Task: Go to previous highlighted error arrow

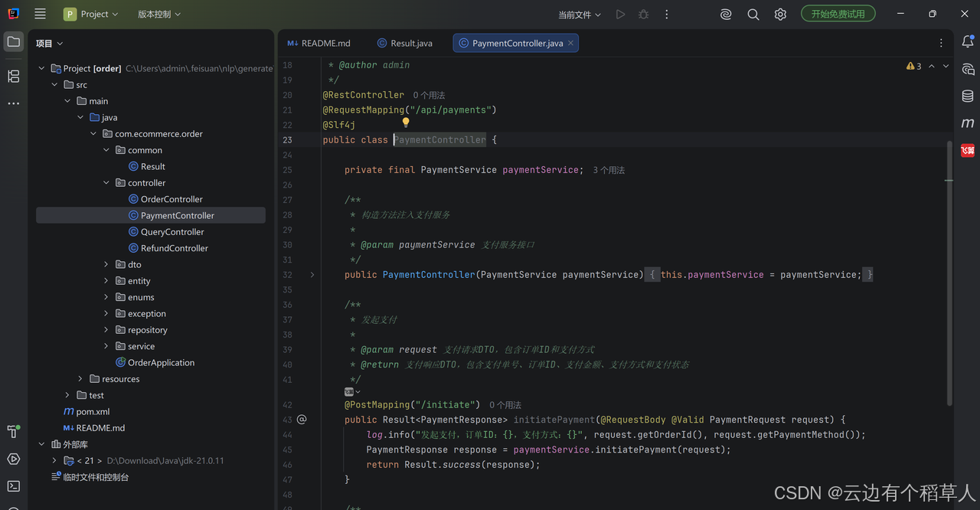Action: [x=932, y=67]
